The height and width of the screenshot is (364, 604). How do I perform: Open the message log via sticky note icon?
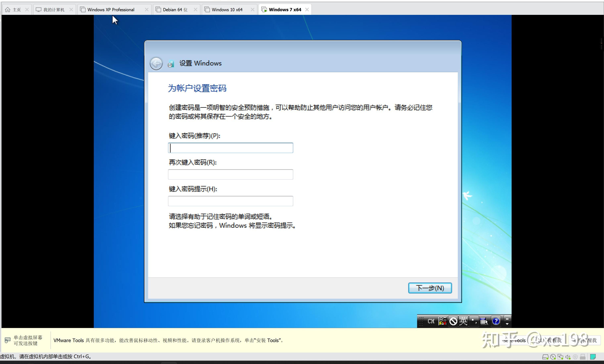click(x=593, y=357)
